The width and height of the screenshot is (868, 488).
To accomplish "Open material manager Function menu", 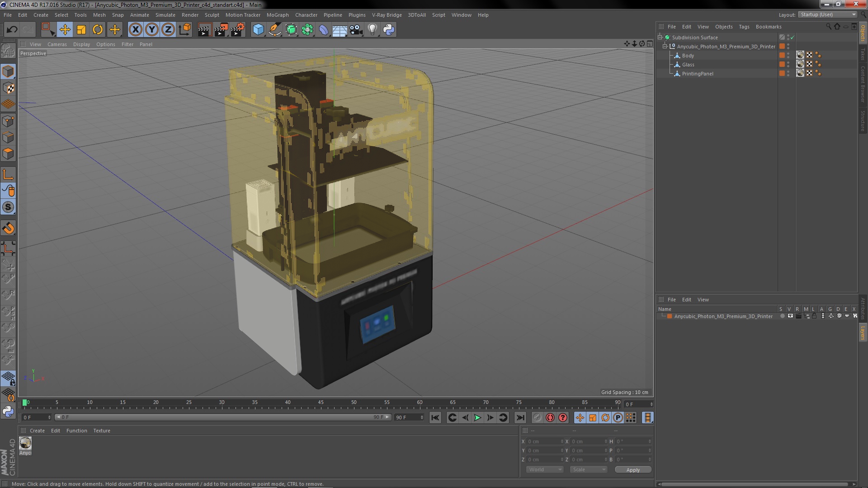I will 76,431.
